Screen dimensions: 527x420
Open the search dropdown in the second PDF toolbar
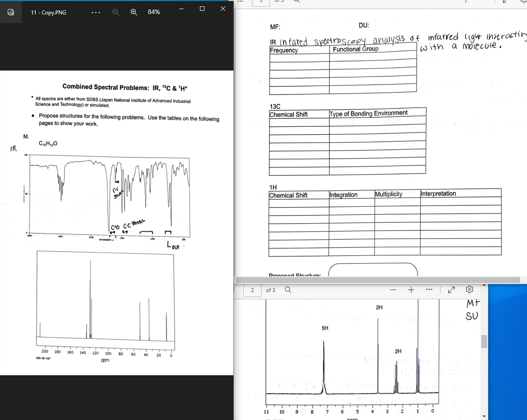click(x=289, y=290)
